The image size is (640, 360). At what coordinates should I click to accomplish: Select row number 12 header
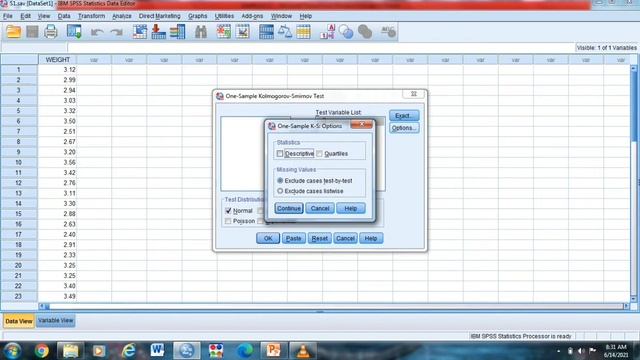point(19,183)
